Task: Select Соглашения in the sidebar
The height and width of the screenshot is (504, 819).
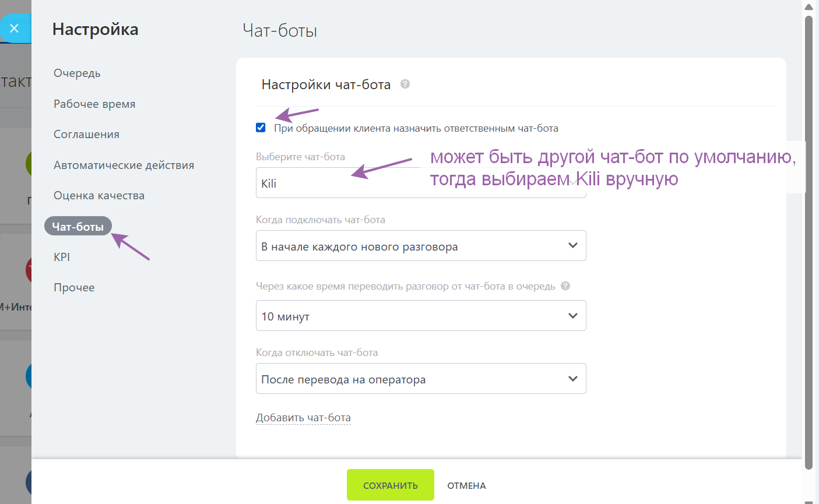Action: 86,135
